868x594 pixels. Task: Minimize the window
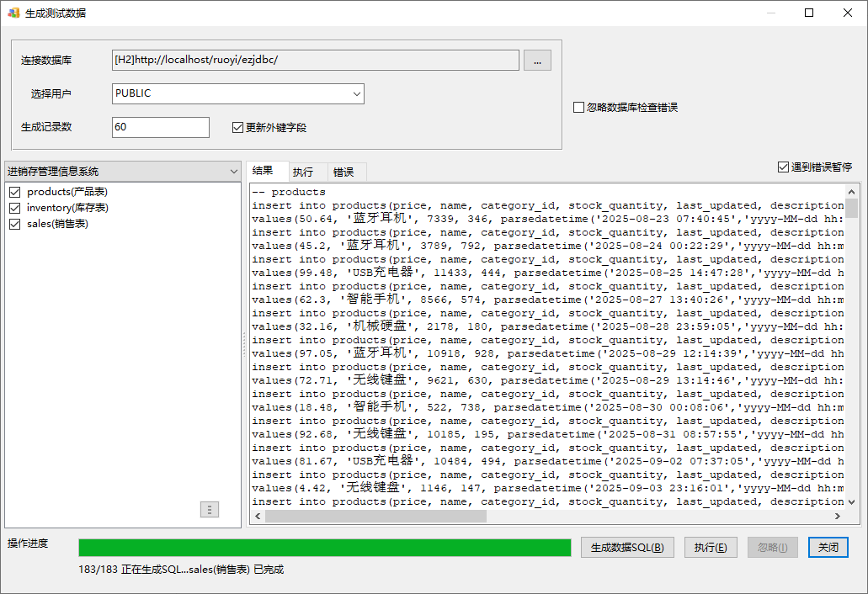point(770,13)
